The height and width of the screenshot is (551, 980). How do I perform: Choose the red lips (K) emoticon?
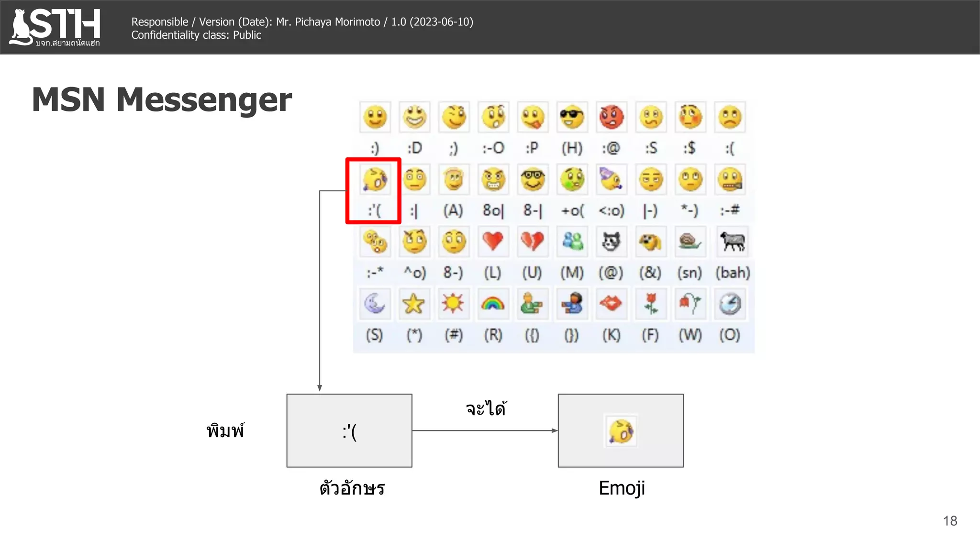[x=612, y=304]
